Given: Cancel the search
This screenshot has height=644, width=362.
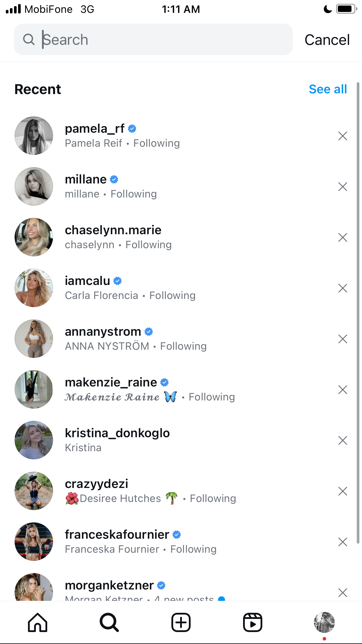Looking at the screenshot, I should (327, 40).
